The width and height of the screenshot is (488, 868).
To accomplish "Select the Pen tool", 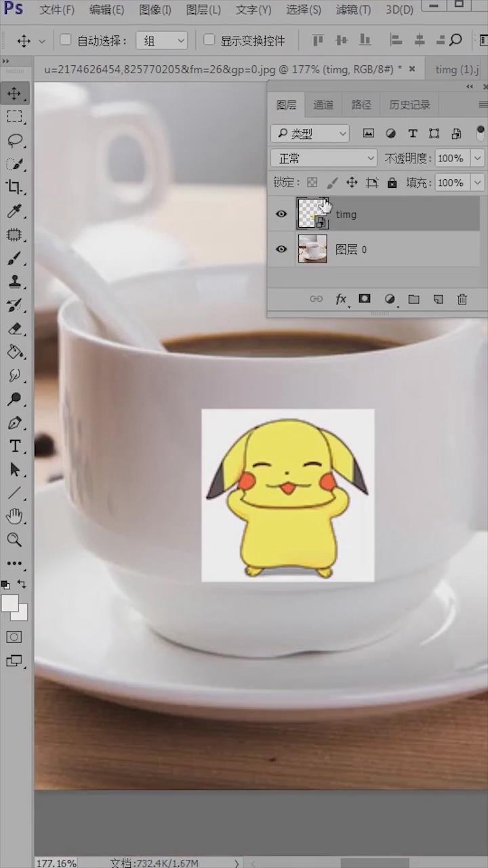I will [14, 423].
